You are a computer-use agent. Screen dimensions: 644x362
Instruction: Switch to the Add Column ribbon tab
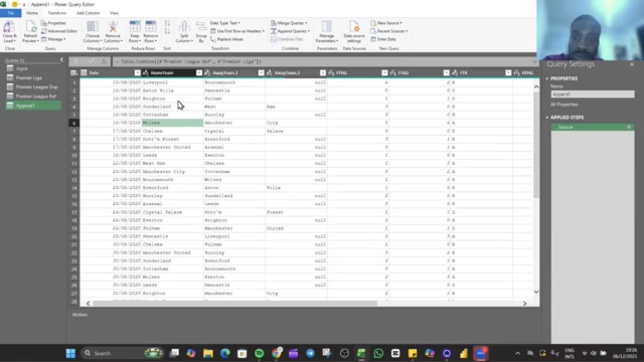(x=88, y=13)
